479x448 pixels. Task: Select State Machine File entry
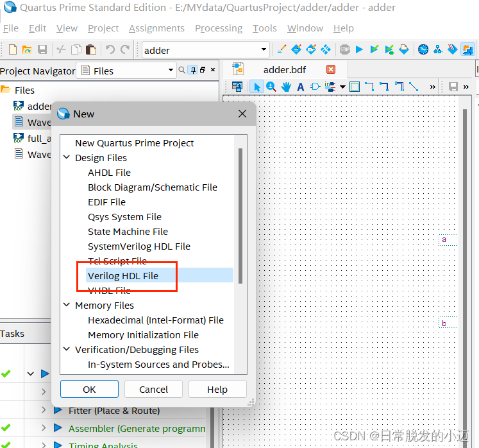click(x=128, y=231)
